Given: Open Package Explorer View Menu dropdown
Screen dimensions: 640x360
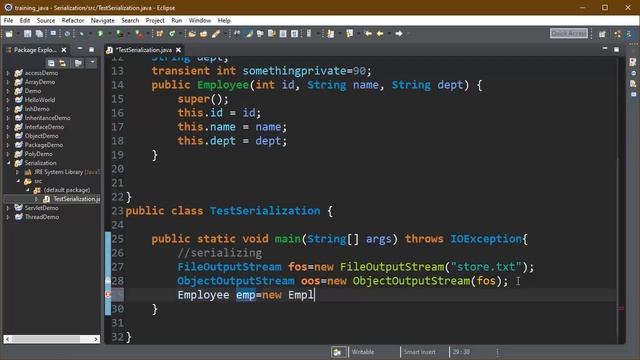Looking at the screenshot, I should point(92,63).
